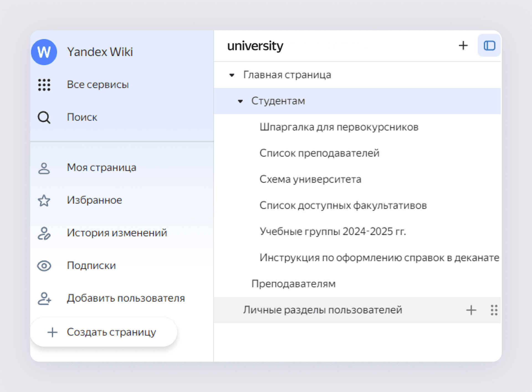Click the subscriptions eye icon

click(x=44, y=266)
